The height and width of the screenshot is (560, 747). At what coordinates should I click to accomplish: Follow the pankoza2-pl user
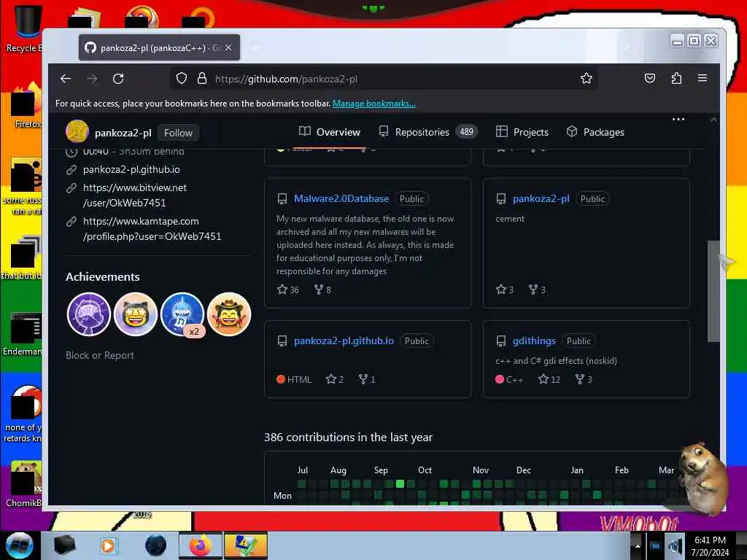click(178, 133)
